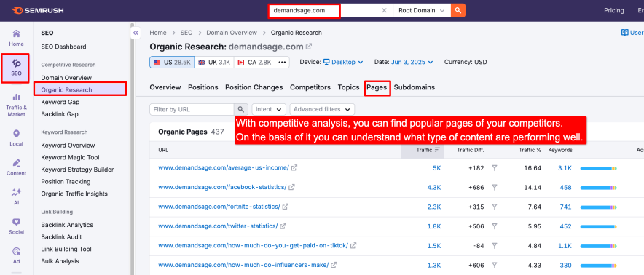Open external icon for tiktok paid row
The height and width of the screenshot is (275, 644).
pos(353,246)
